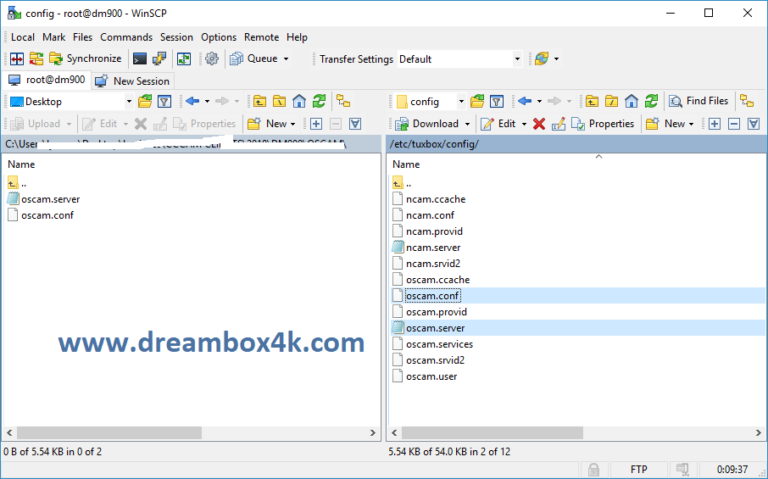Open the Commands menu
Image resolution: width=768 pixels, height=479 pixels.
(126, 37)
